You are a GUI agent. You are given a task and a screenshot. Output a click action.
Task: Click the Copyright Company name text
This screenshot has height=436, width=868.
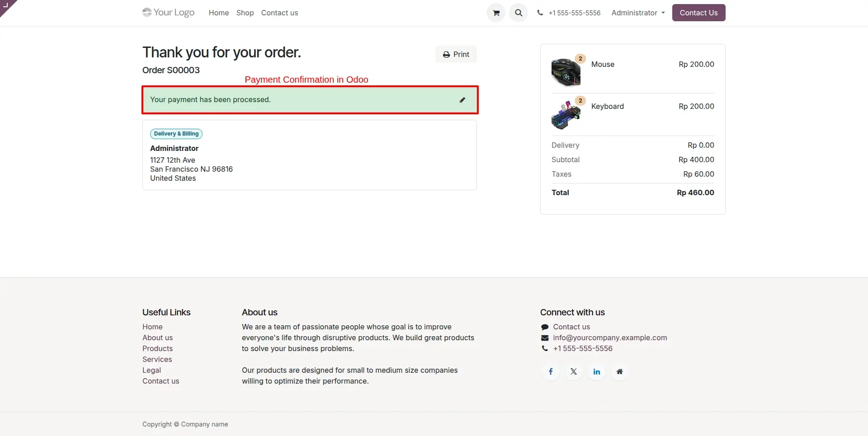tap(185, 424)
